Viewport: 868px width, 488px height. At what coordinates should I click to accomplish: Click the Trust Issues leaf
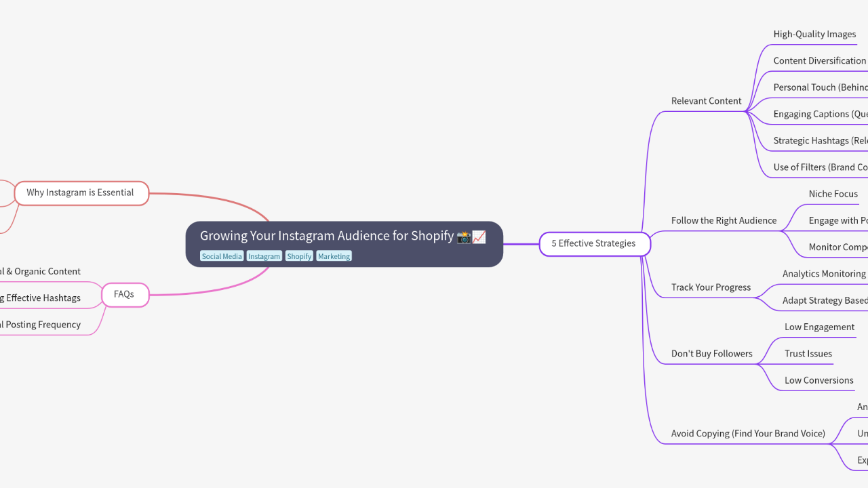coord(808,354)
